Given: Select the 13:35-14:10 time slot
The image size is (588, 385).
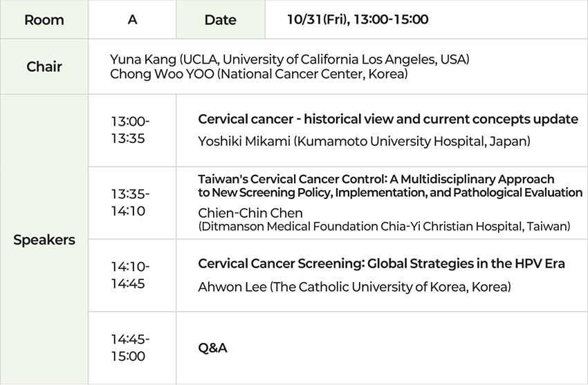Looking at the screenshot, I should click(x=131, y=203).
